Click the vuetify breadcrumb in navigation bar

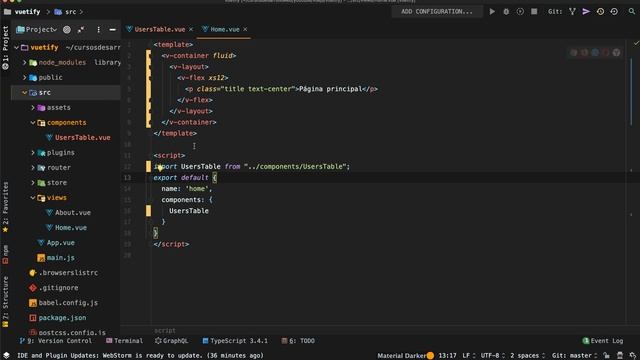tap(23, 12)
